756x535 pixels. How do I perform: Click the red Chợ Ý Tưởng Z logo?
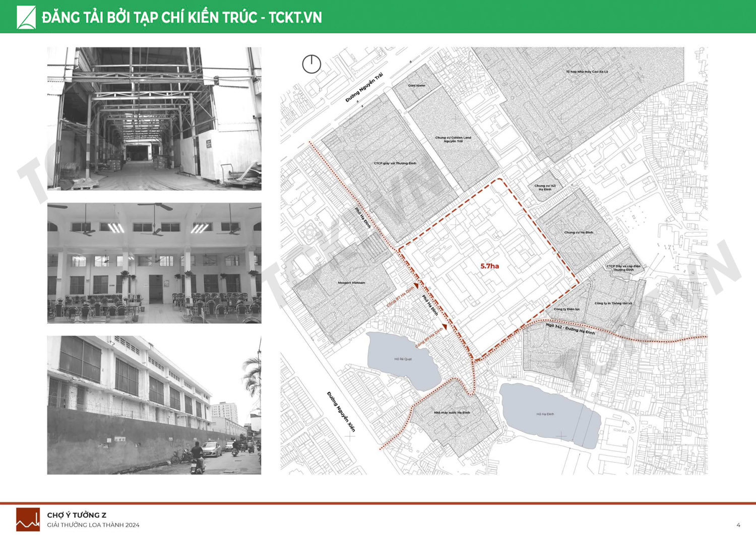tap(28, 519)
